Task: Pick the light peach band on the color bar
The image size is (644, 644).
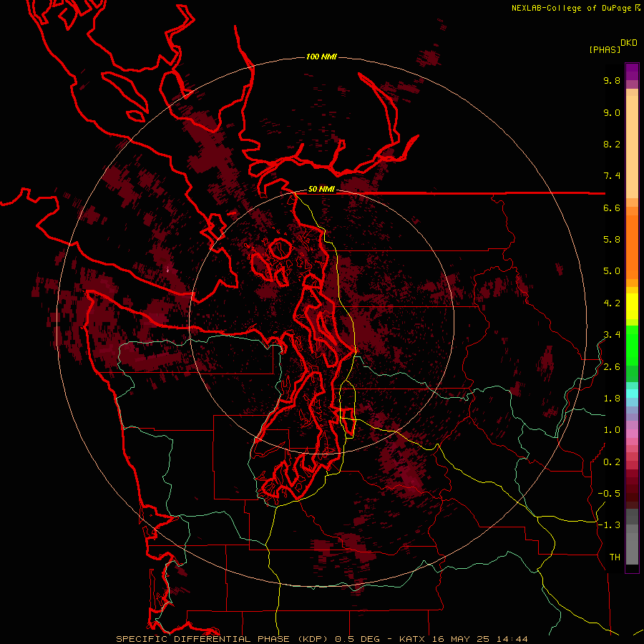Action: coord(632,147)
